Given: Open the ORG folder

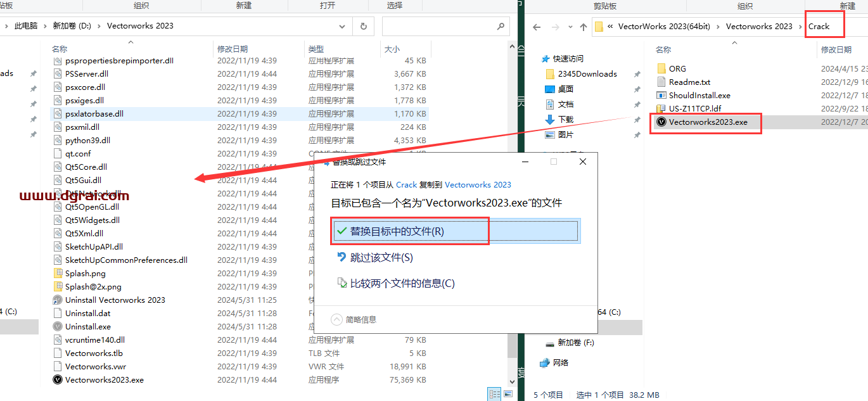Looking at the screenshot, I should (x=677, y=68).
